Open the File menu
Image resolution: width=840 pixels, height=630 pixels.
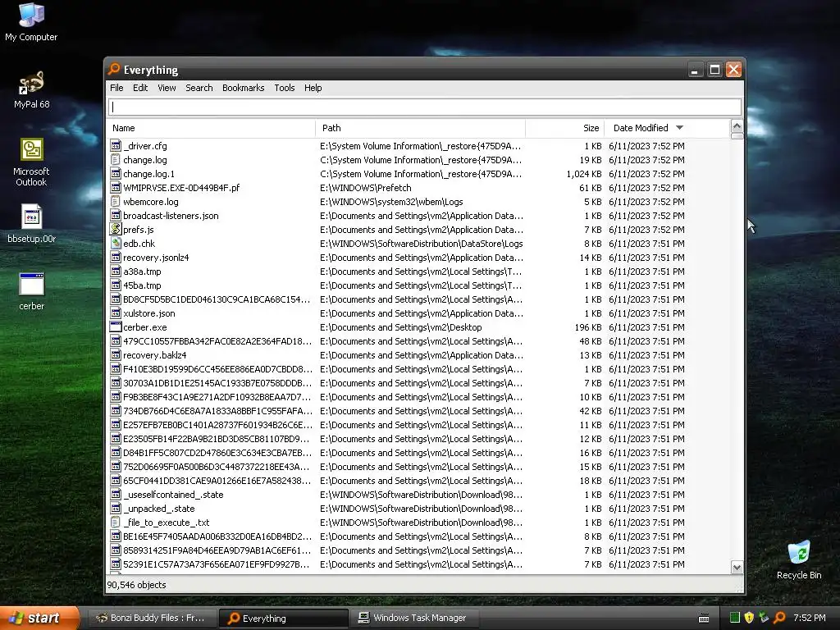point(116,88)
